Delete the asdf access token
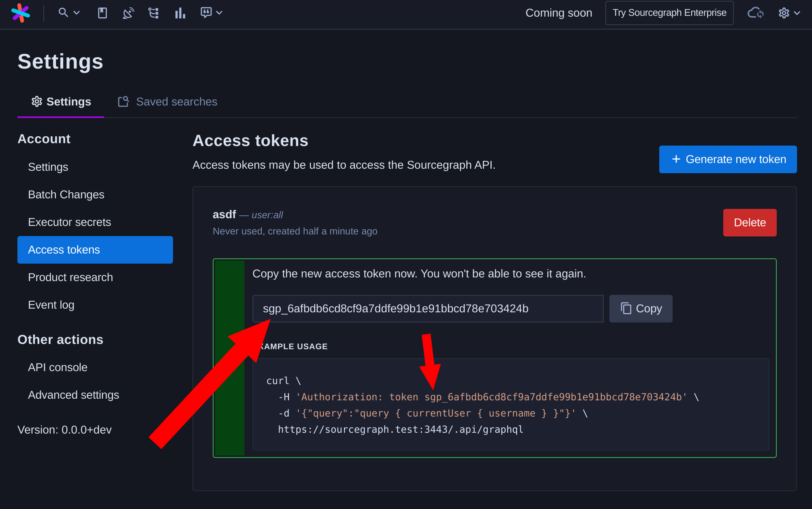The image size is (812, 509). coord(749,223)
